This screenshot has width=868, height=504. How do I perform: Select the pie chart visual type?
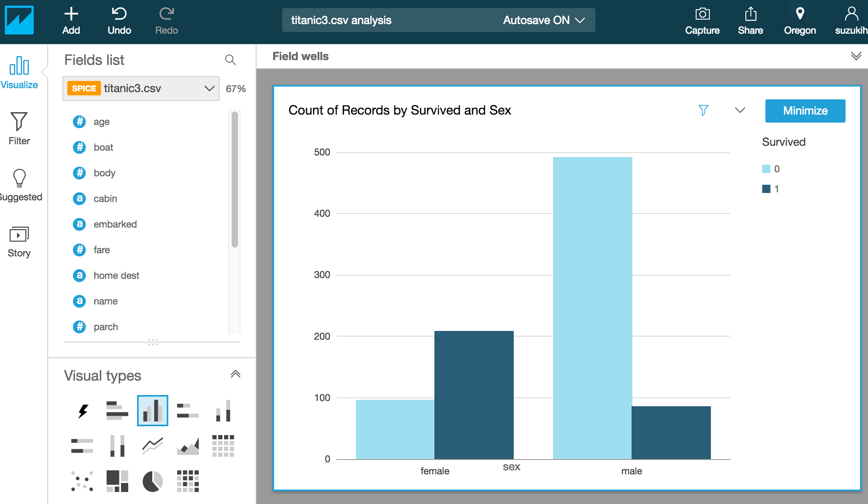point(152,481)
